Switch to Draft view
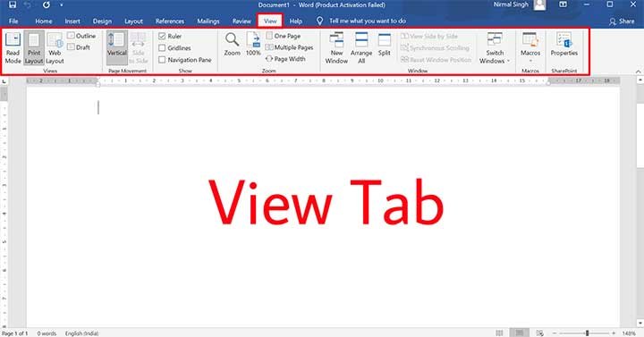This screenshot has height=337, width=644. click(79, 47)
